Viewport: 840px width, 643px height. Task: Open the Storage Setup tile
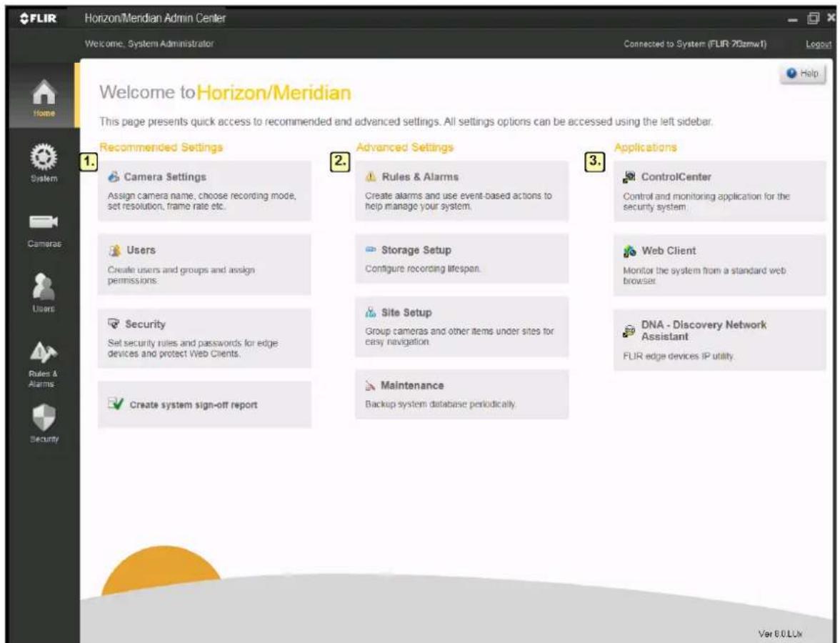pyautogui.click(x=461, y=259)
